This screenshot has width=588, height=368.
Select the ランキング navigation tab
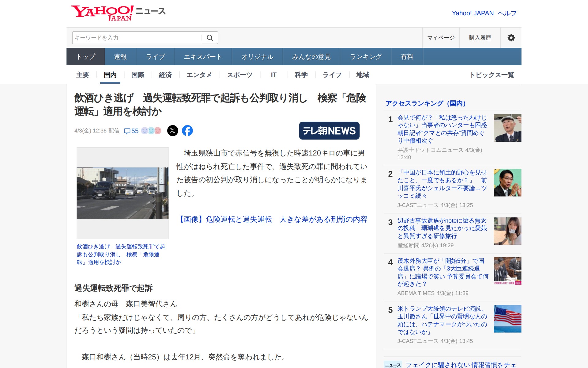(366, 57)
